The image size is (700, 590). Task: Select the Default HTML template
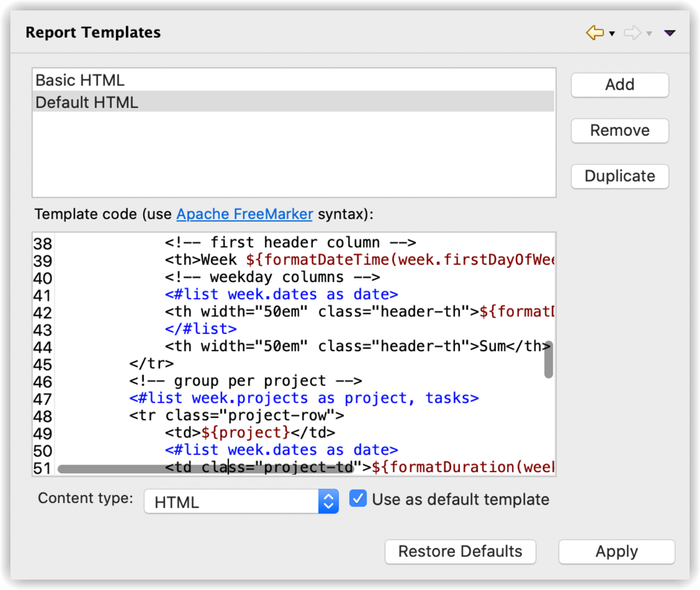pos(293,102)
